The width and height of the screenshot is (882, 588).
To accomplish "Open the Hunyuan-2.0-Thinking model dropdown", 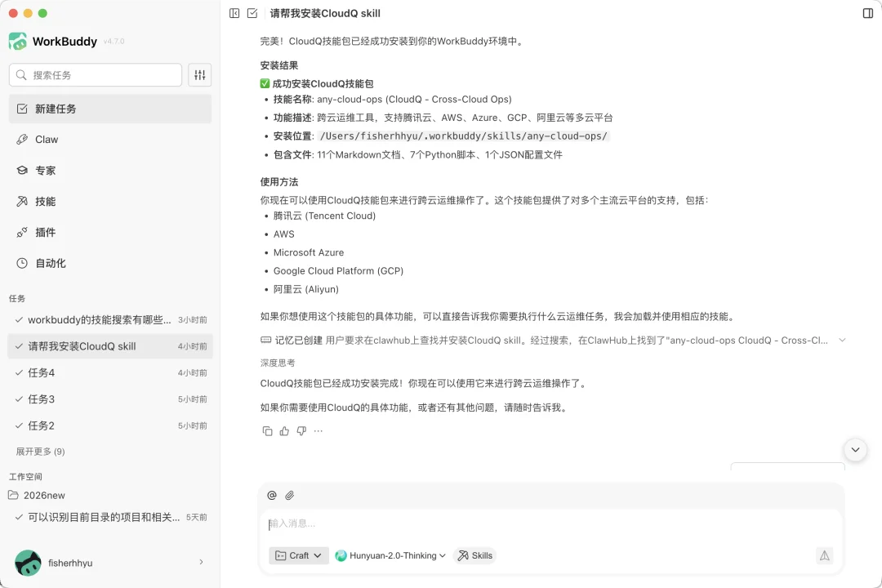I will [390, 555].
